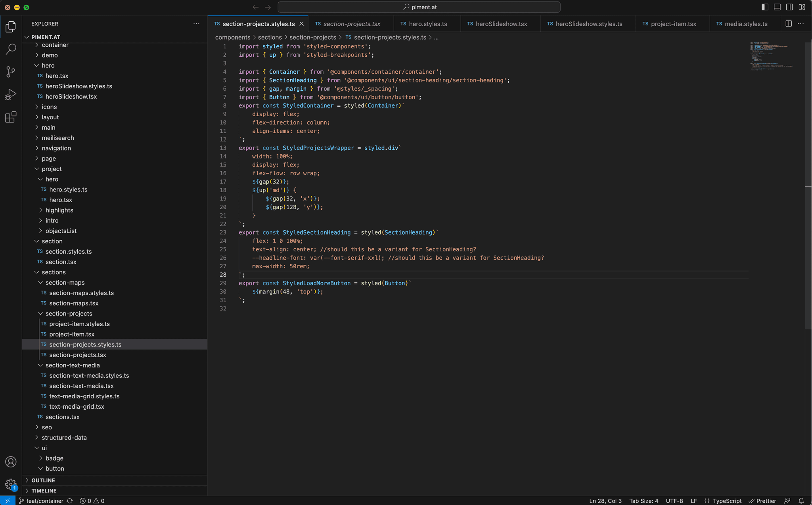
Task: Open the Search view in activity bar
Action: [11, 49]
